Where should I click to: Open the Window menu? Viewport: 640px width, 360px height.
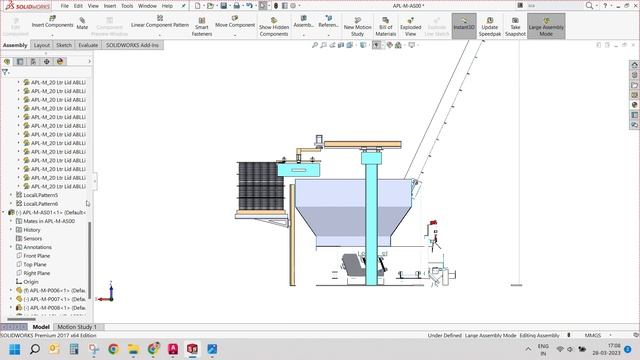[x=147, y=6]
